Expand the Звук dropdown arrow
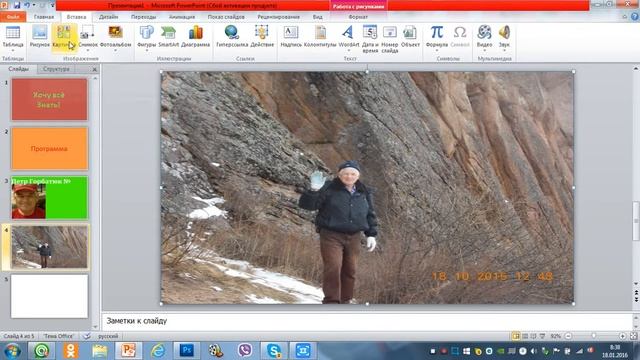This screenshot has height=360, width=640. 504,51
